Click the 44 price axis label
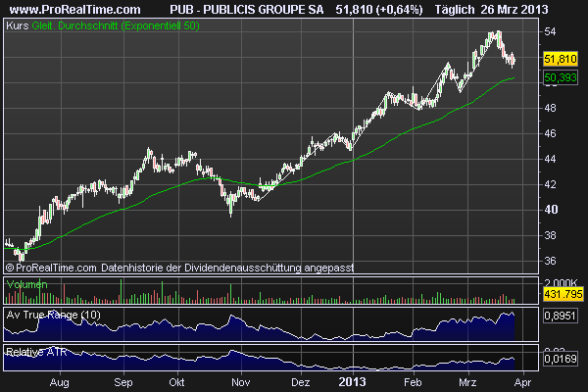The height and width of the screenshot is (392, 588). coord(550,159)
